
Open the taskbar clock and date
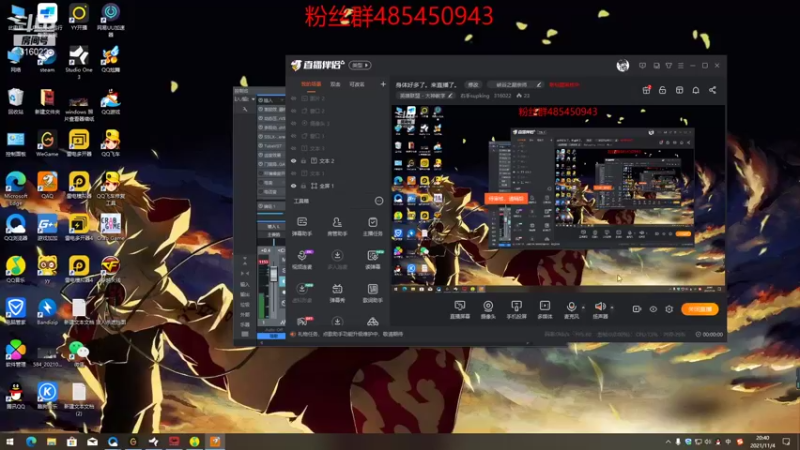pos(762,441)
